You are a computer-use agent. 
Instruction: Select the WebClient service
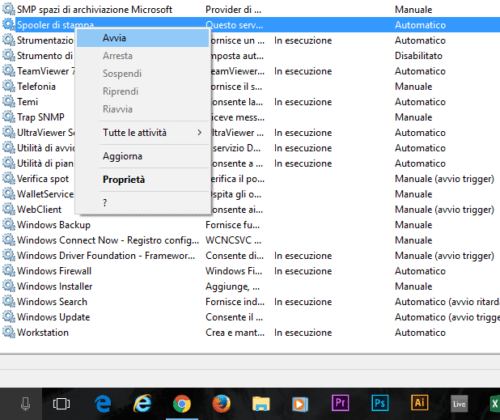click(39, 209)
